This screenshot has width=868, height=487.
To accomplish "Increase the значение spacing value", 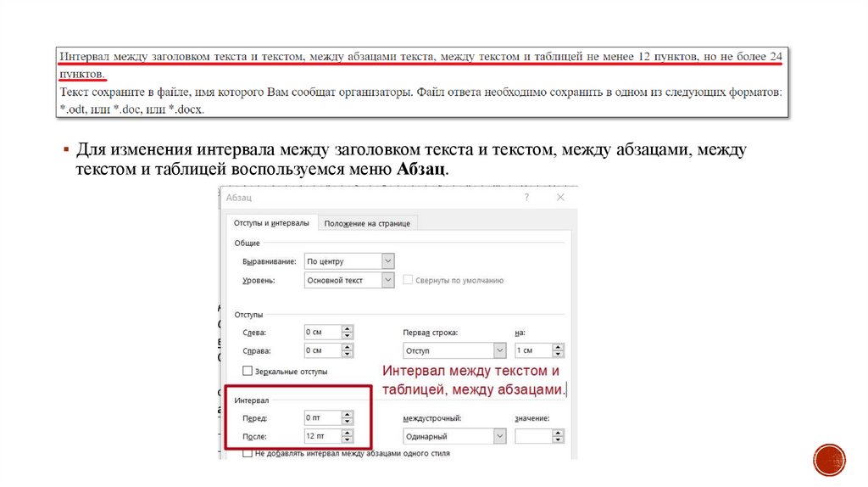I will (558, 433).
